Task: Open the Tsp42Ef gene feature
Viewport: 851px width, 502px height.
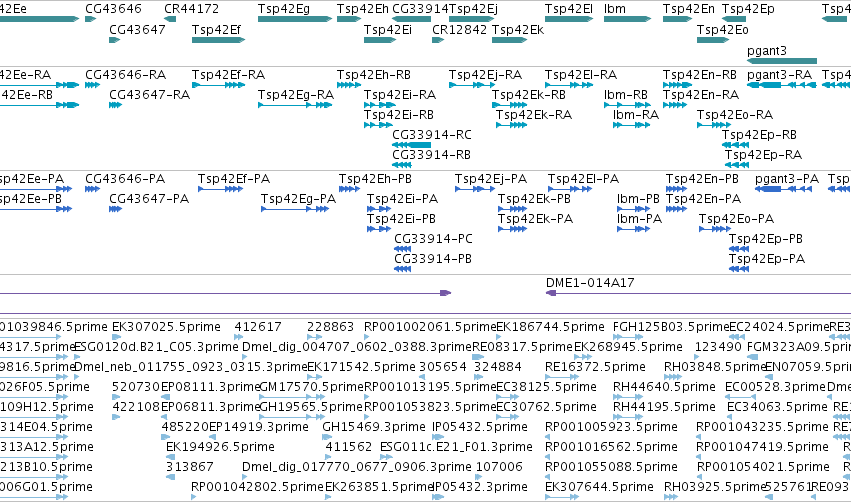Action: 218,40
